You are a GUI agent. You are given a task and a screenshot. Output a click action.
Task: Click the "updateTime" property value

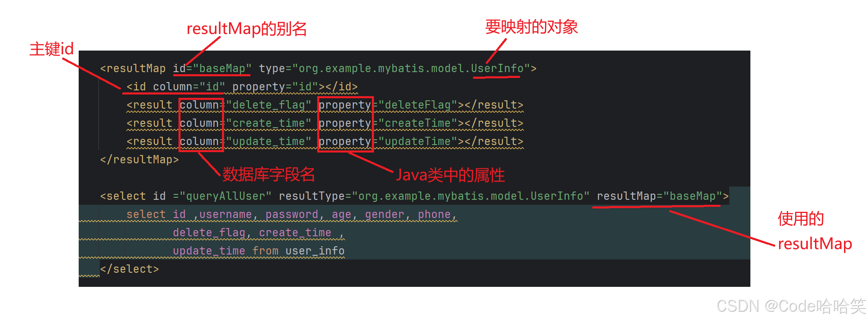(x=418, y=141)
